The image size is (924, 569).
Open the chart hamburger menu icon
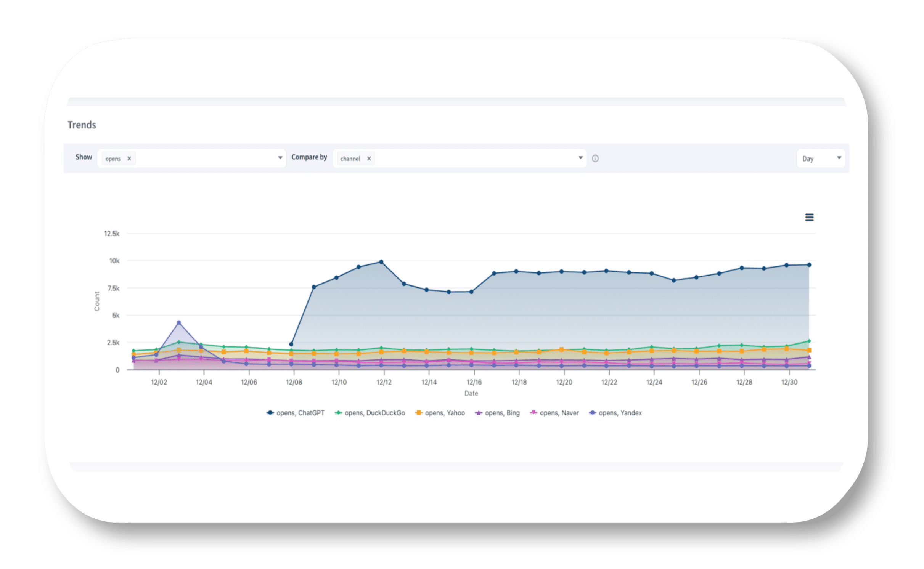click(809, 217)
